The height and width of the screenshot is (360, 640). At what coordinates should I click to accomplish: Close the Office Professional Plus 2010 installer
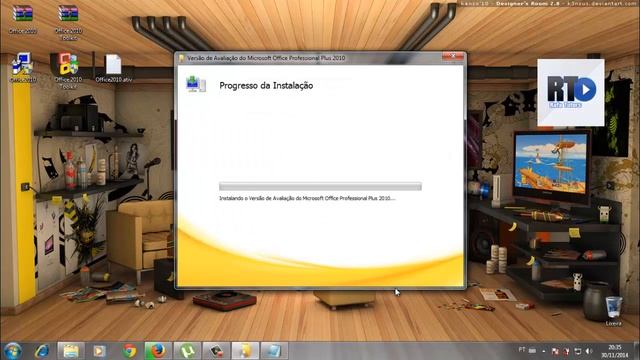click(x=453, y=56)
